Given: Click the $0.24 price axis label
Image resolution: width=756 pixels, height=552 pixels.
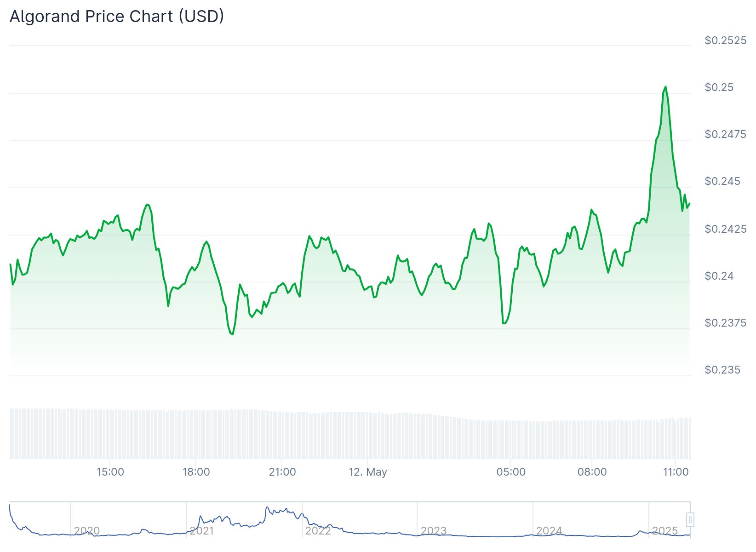Looking at the screenshot, I should [x=719, y=276].
